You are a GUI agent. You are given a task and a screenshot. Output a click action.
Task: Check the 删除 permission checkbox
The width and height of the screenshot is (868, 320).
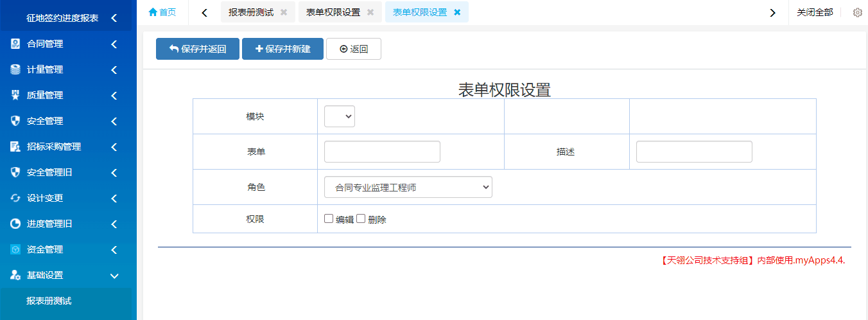[x=361, y=218]
